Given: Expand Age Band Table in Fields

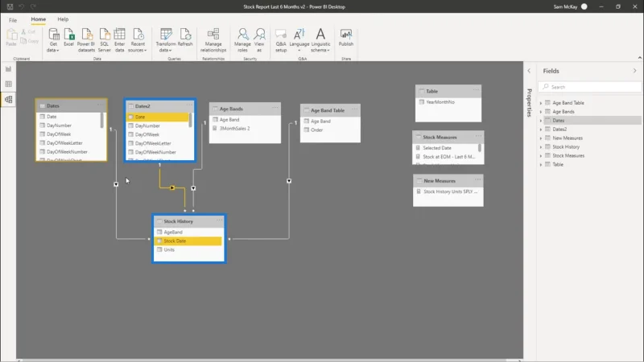Looking at the screenshot, I should tap(541, 103).
